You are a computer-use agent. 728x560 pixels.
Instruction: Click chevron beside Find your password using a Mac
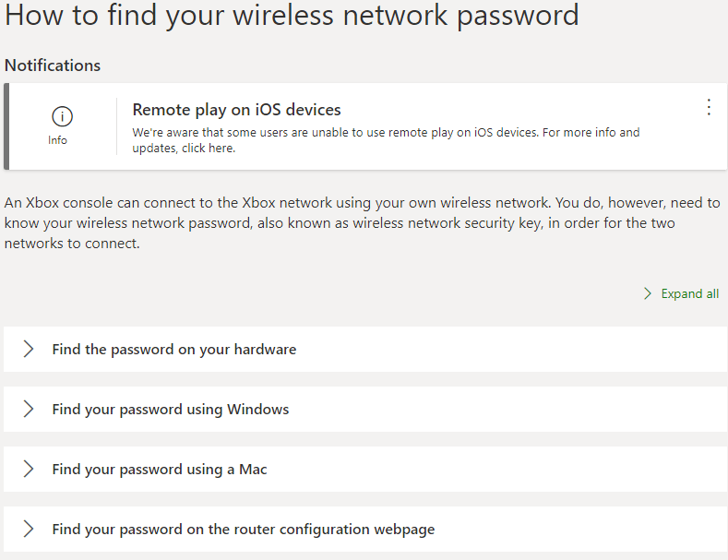29,469
